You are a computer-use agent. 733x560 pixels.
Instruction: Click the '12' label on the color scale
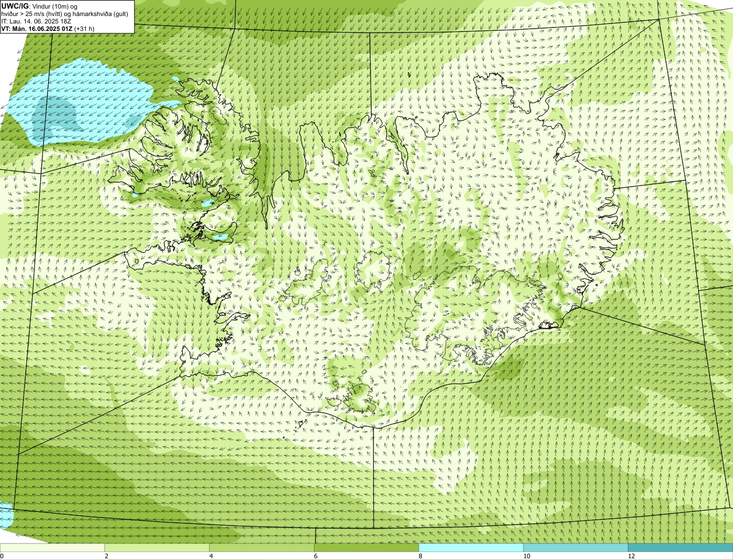click(630, 556)
